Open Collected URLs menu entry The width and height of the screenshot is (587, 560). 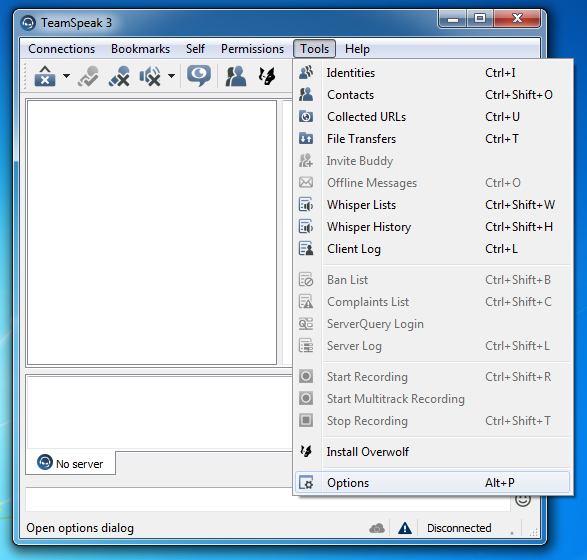(432, 117)
